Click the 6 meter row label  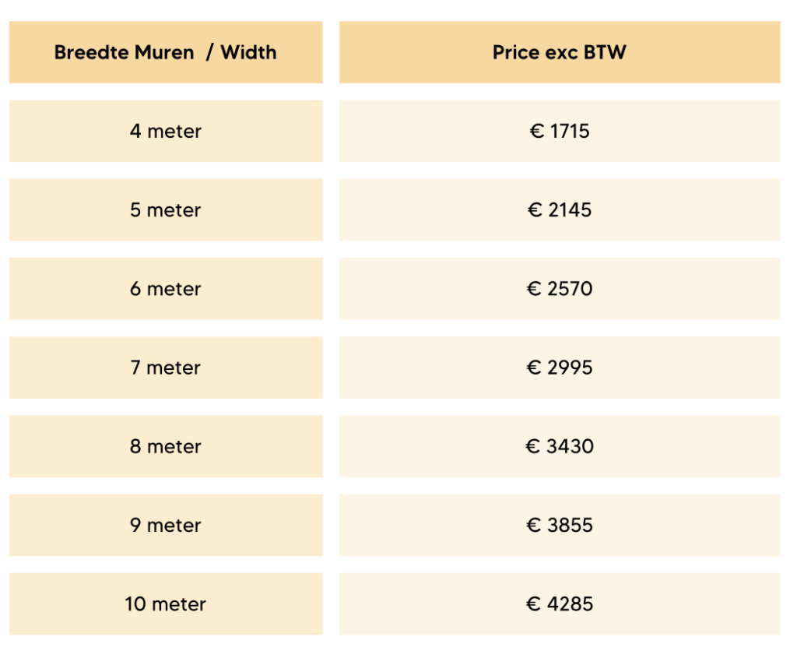[166, 289]
